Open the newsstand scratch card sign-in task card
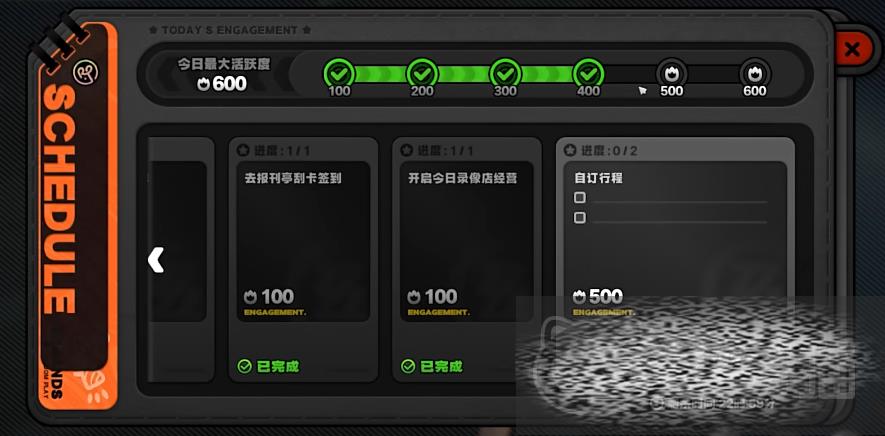Screen dimensions: 885x436 pyautogui.click(x=303, y=260)
